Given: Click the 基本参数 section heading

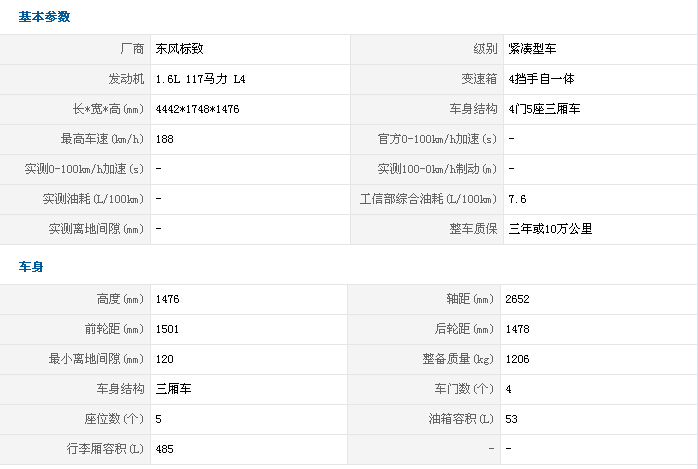Looking at the screenshot, I should click(x=44, y=17).
